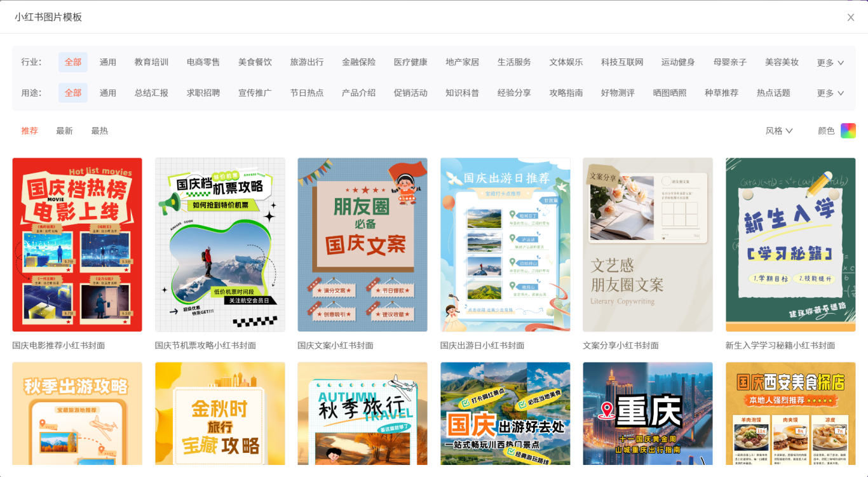Expand 更多 in the 行业 row
This screenshot has height=477, width=868.
tap(830, 62)
